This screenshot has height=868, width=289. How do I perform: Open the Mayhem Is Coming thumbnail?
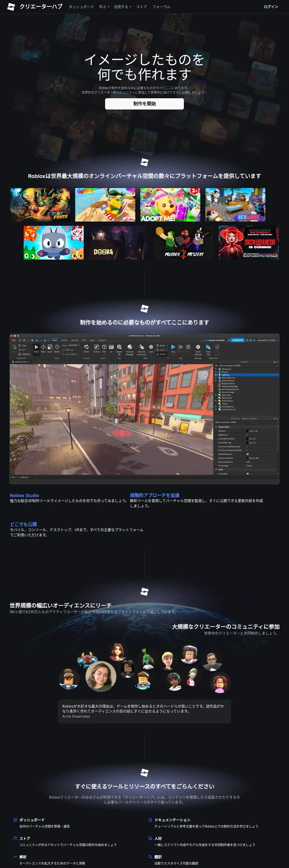249,243
